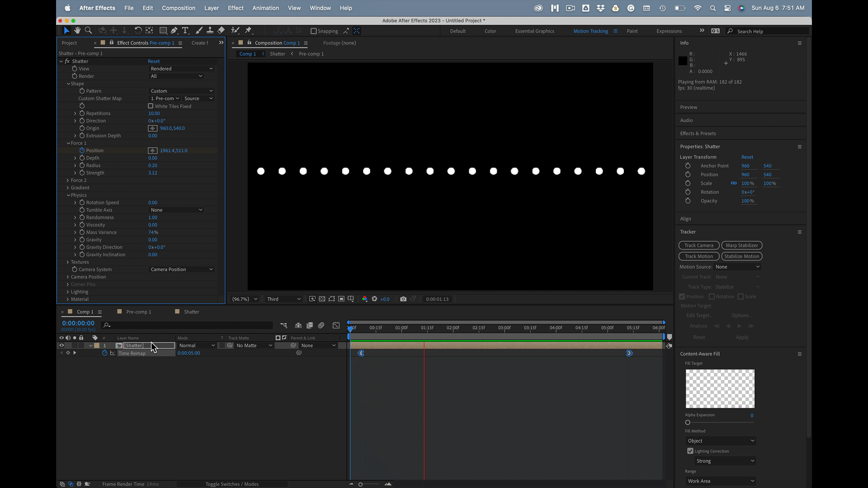Pick the Type text tool
The image size is (868, 488).
(x=185, y=30)
